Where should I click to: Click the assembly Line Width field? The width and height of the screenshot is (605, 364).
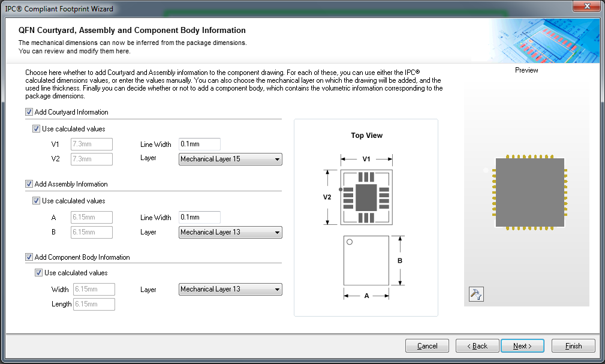pos(199,218)
